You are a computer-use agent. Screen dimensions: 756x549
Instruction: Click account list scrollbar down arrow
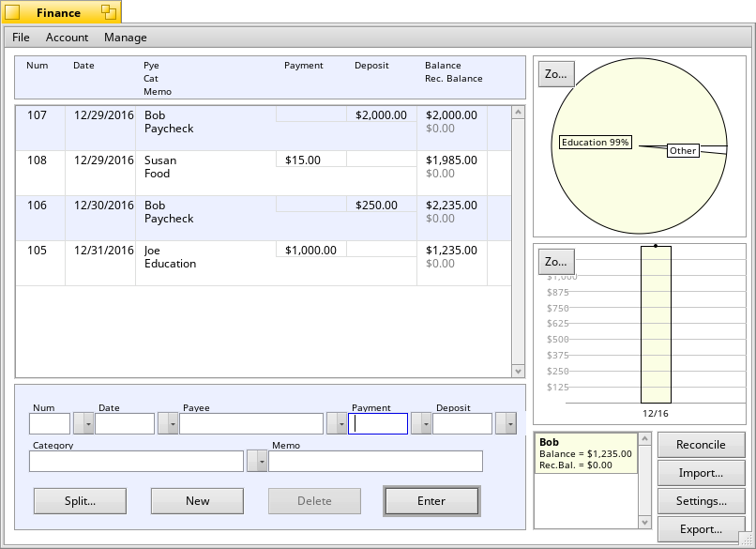pos(644,522)
